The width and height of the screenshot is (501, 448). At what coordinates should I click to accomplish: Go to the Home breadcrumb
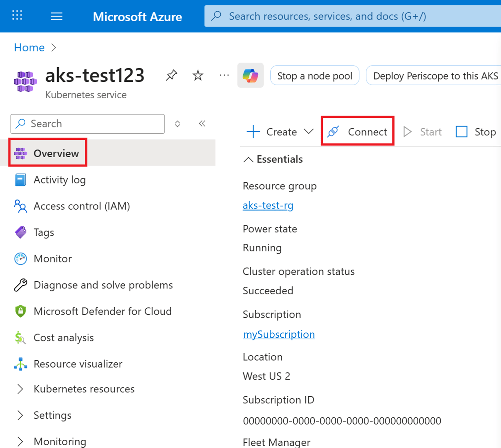pos(29,48)
